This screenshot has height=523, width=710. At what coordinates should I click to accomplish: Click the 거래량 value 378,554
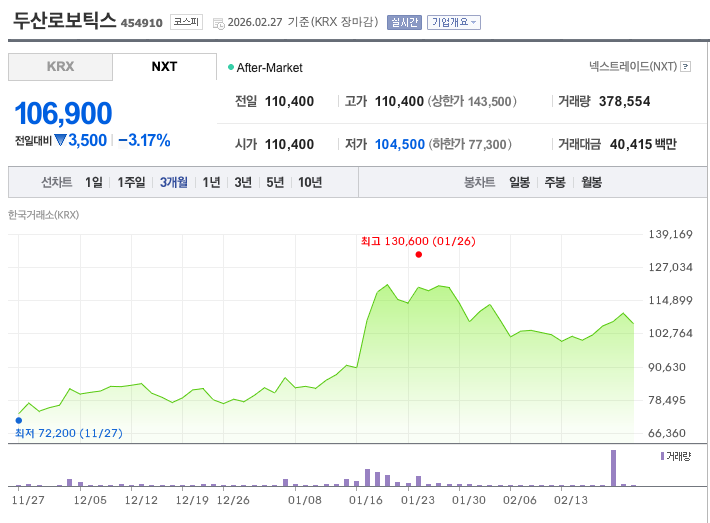coord(624,101)
